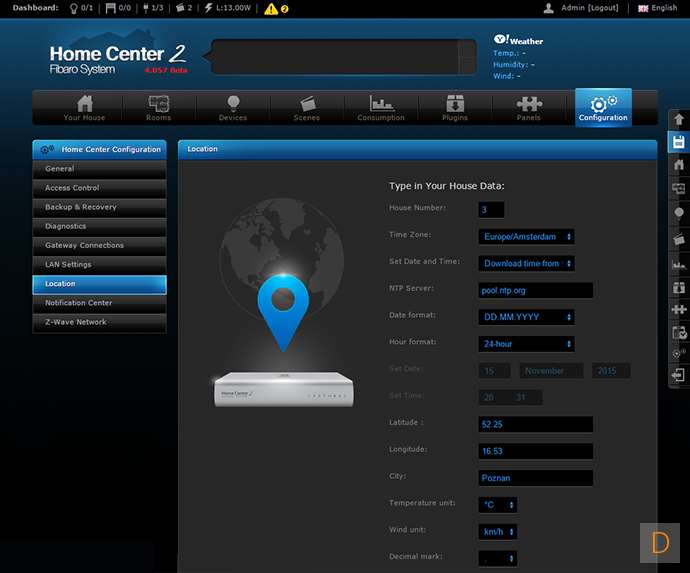Screen dimensions: 690x573
Task: Go to the Scenes section
Action: 307,108
